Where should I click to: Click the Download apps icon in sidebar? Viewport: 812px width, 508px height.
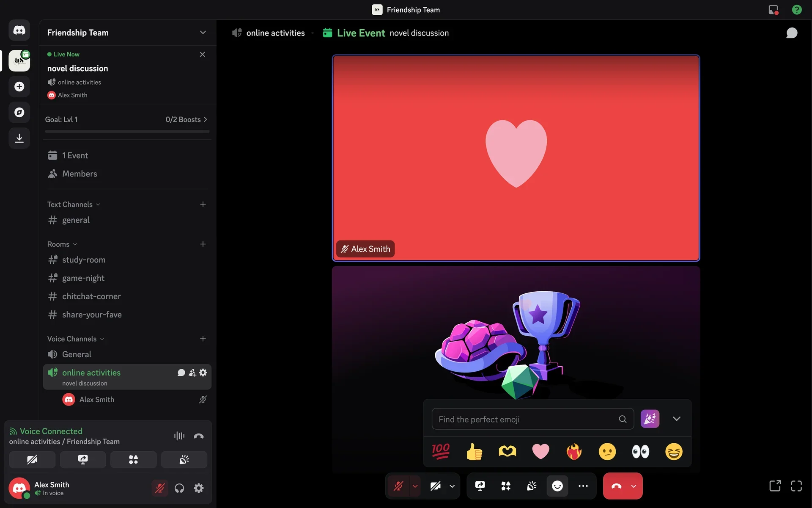pos(19,138)
